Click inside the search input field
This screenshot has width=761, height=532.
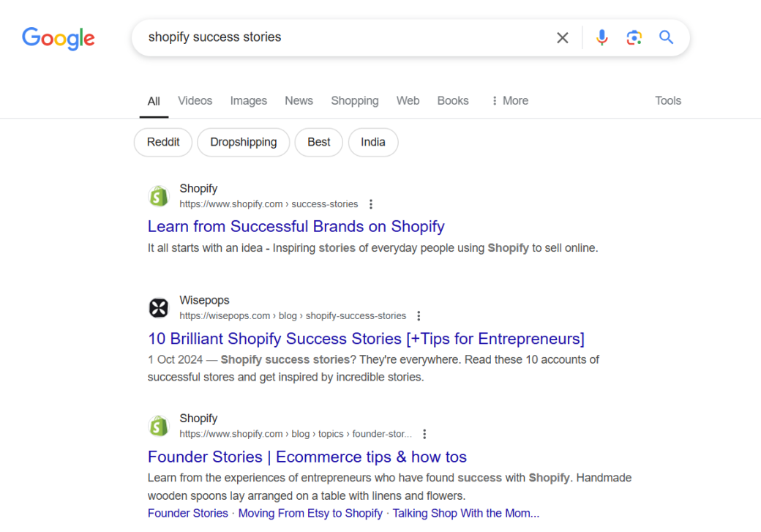click(x=329, y=37)
